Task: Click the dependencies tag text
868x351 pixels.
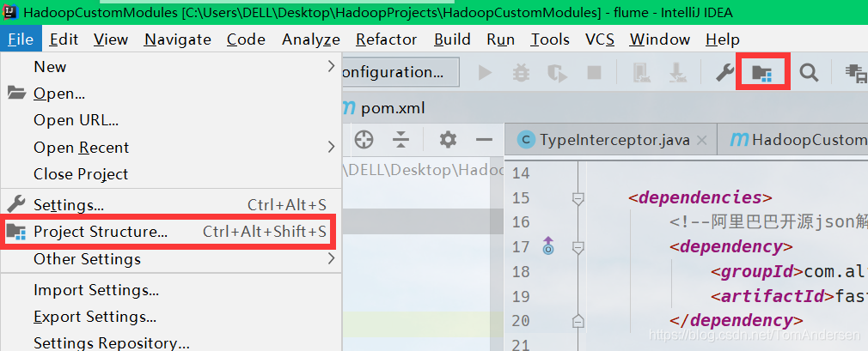Action: (x=700, y=198)
